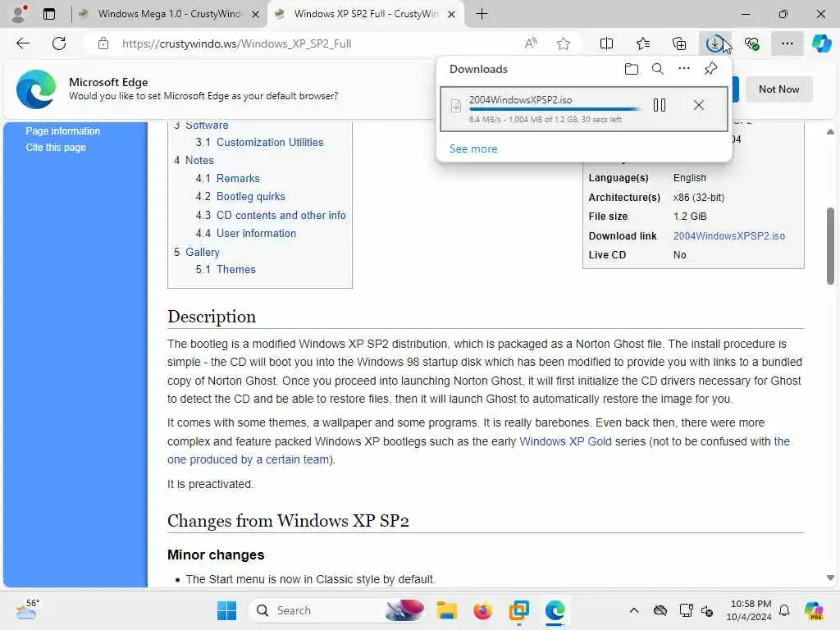Jump to Gallery section
This screenshot has height=630, width=840.
[203, 252]
